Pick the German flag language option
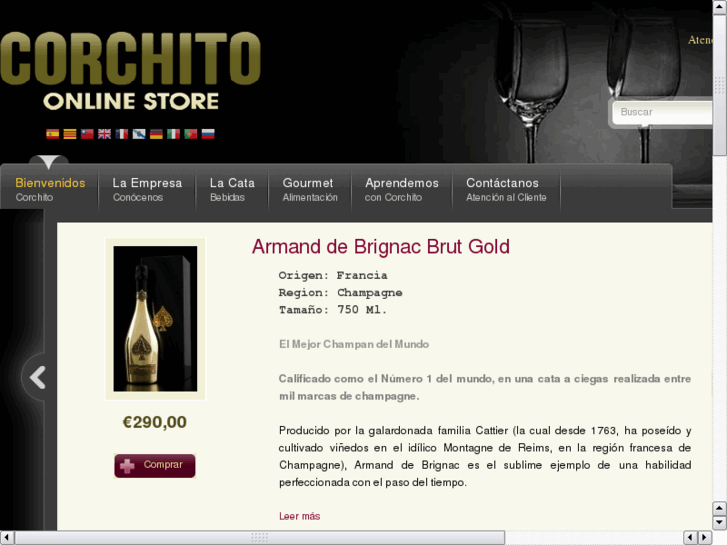The image size is (727, 545). click(x=156, y=134)
